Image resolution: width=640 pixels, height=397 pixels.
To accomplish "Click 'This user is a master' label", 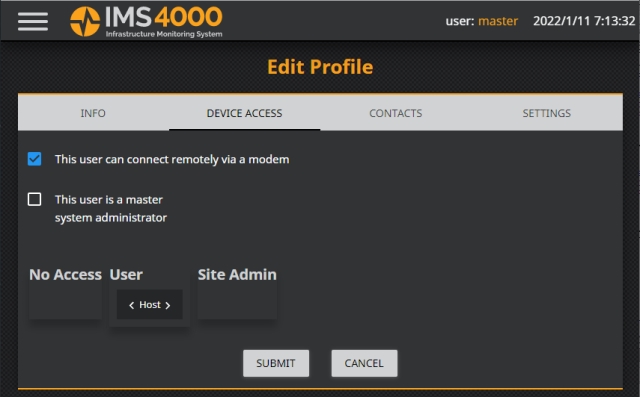I will click(111, 208).
